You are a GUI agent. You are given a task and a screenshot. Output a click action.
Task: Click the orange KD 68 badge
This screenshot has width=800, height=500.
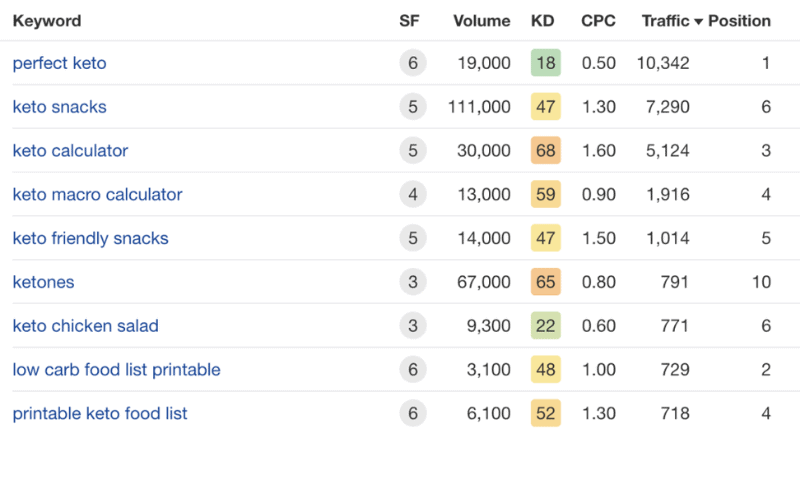(545, 151)
